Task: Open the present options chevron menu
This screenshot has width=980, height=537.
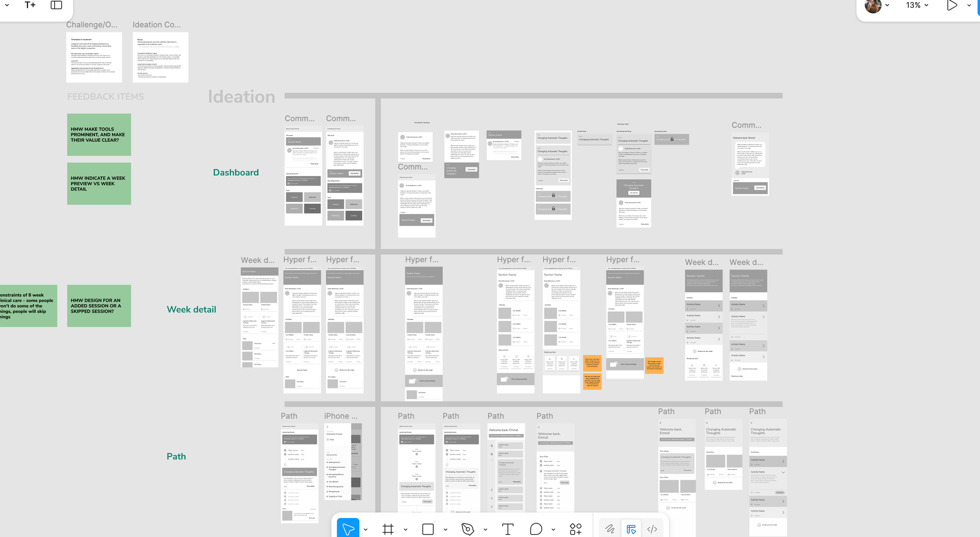Action: (x=969, y=5)
